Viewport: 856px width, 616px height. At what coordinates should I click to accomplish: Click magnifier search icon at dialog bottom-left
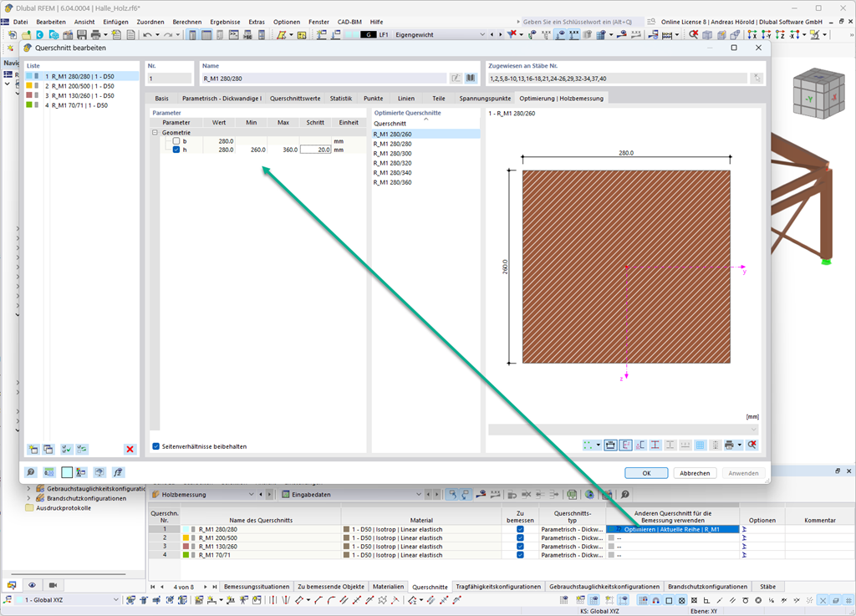(x=31, y=472)
